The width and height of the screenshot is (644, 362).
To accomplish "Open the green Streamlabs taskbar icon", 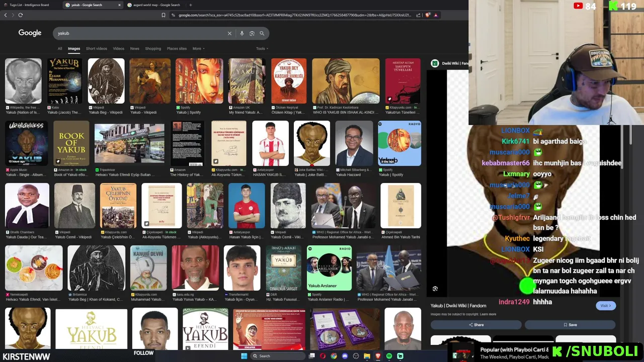I will click(x=400, y=356).
